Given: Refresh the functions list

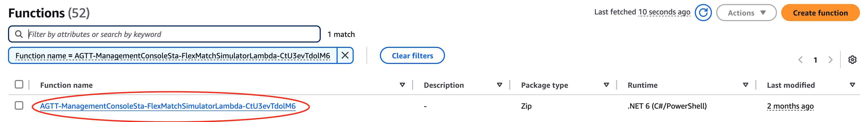Looking at the screenshot, I should (703, 13).
